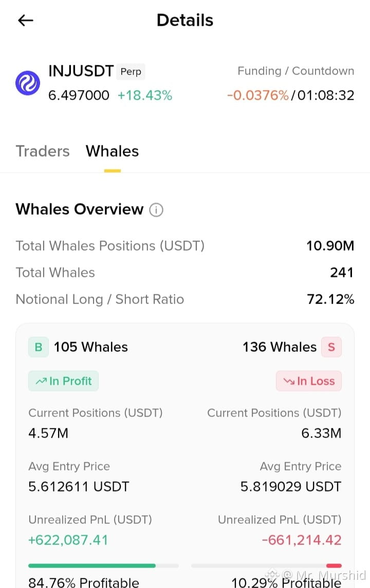This screenshot has height=588, width=370.
Task: Tap the red S sell badge
Action: click(x=331, y=347)
